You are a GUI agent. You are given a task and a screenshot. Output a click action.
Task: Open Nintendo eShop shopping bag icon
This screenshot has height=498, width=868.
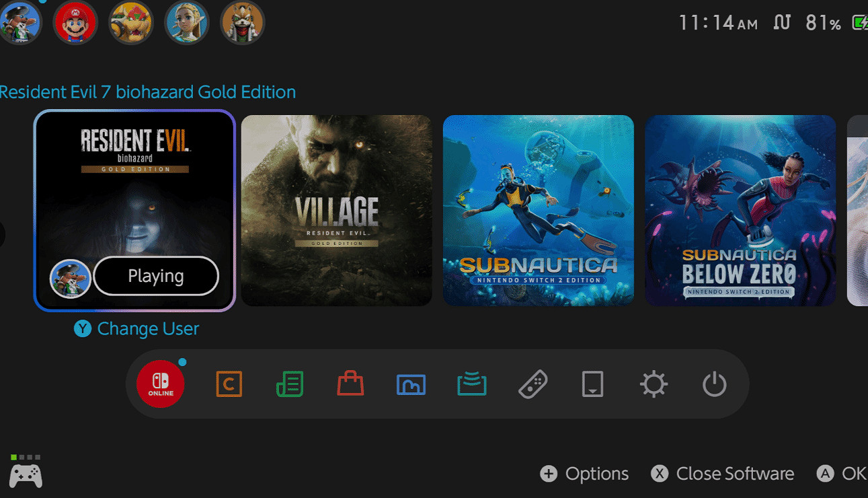coord(350,384)
